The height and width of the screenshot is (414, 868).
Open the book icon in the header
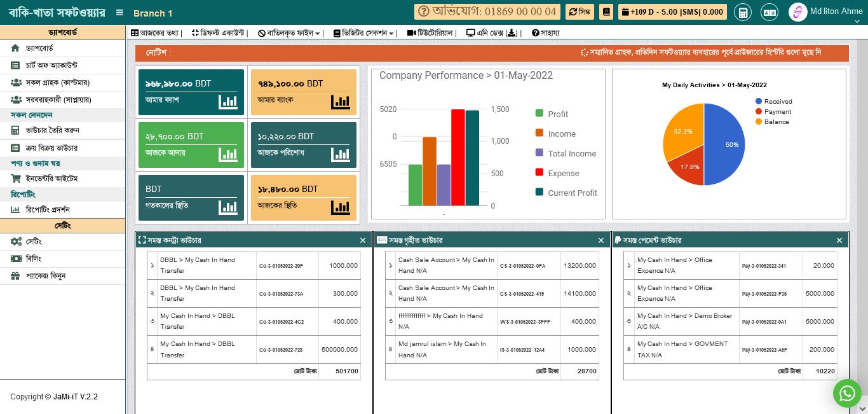pos(606,12)
